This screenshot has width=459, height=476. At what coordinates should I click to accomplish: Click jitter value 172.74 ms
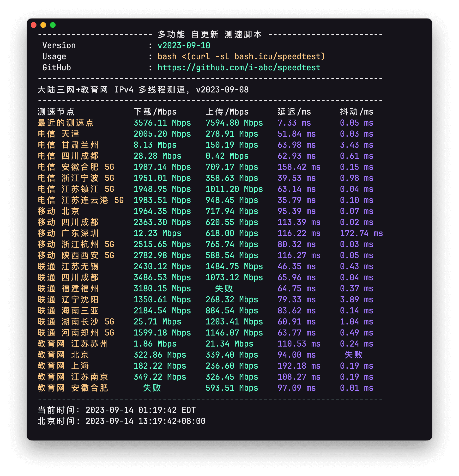[x=362, y=233]
